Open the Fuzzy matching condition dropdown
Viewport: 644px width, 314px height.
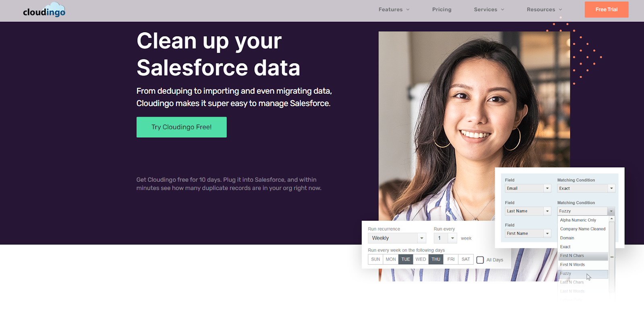(586, 211)
